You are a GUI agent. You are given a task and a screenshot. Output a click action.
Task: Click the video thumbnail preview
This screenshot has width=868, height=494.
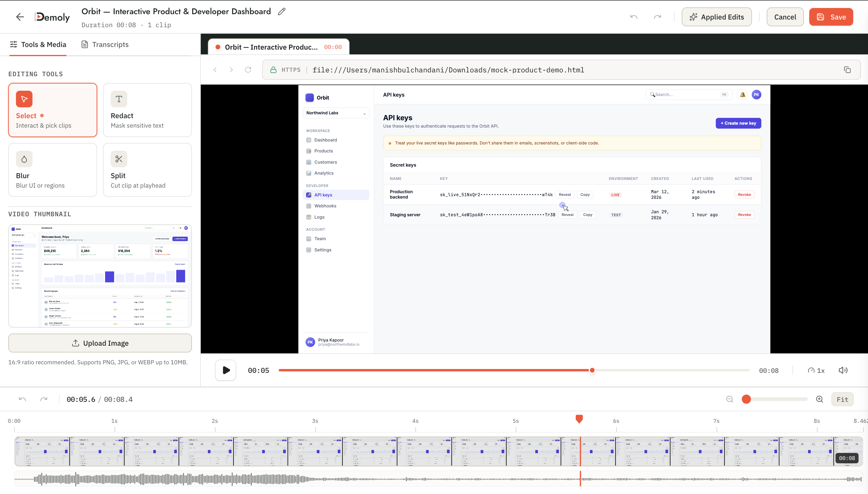click(100, 276)
